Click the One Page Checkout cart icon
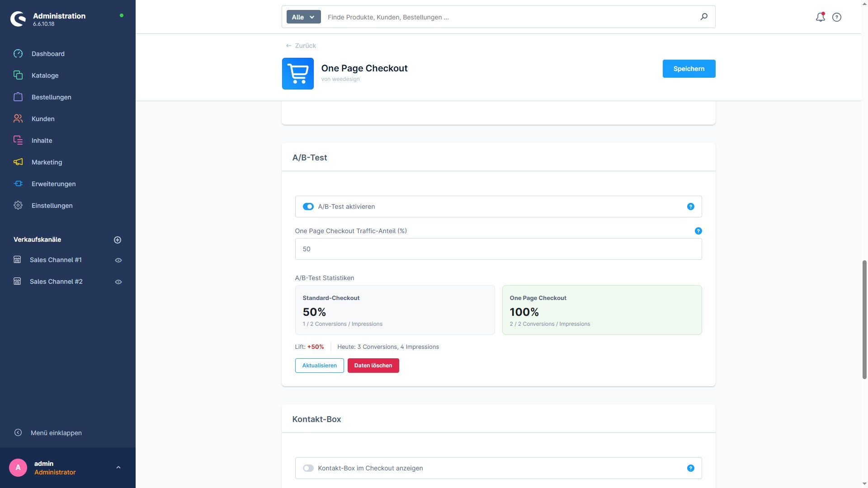The image size is (868, 488). click(298, 74)
